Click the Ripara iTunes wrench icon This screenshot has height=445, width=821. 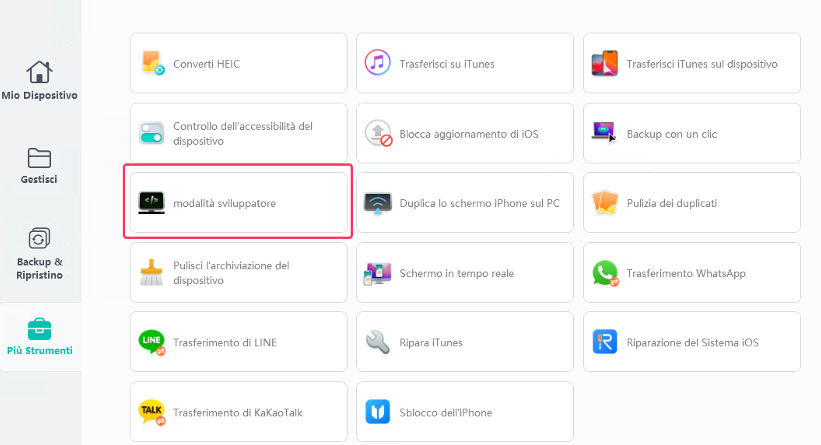pyautogui.click(x=378, y=342)
